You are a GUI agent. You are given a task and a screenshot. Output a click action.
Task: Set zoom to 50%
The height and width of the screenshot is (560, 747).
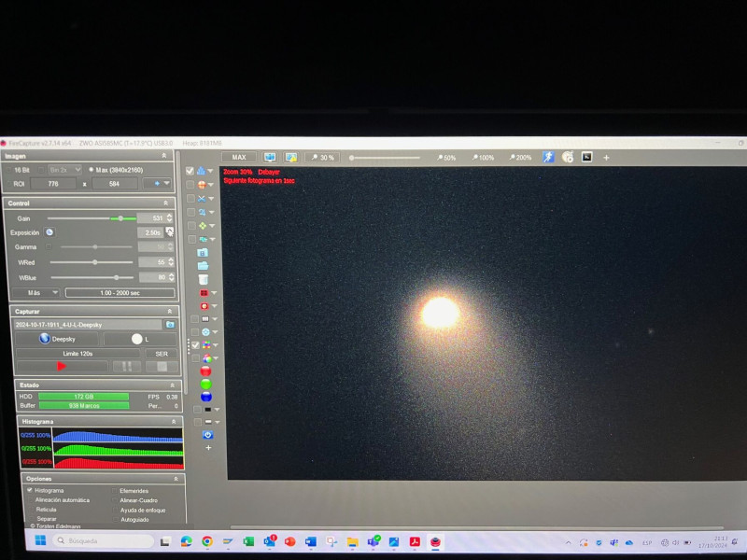click(x=446, y=157)
